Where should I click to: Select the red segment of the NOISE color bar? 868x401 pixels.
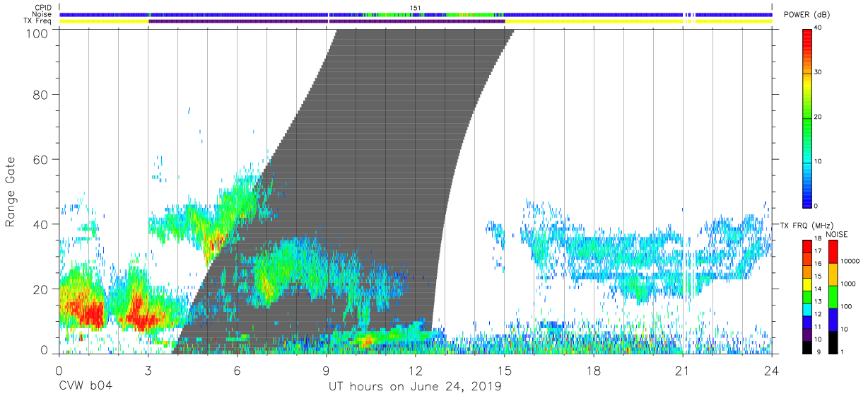tap(833, 252)
